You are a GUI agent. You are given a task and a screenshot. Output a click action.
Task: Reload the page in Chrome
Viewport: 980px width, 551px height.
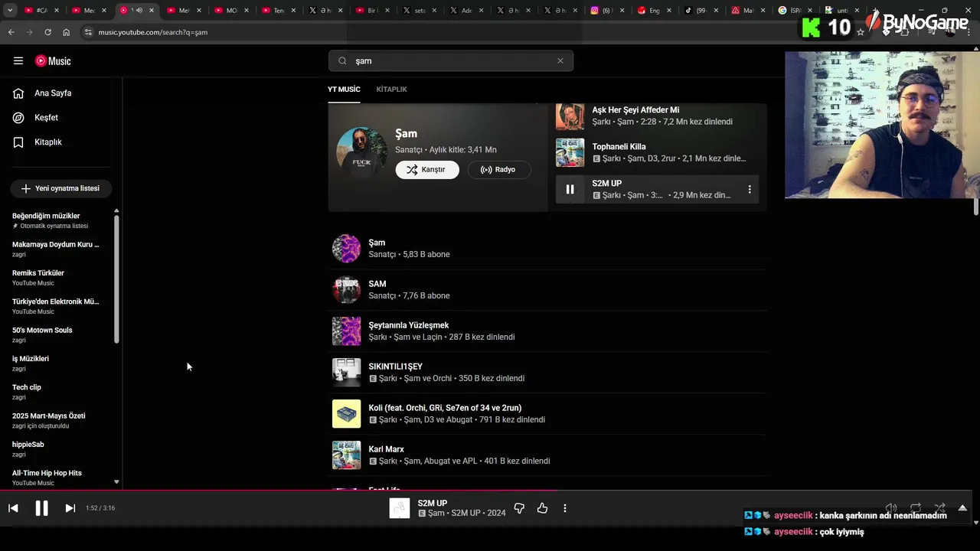(x=47, y=32)
